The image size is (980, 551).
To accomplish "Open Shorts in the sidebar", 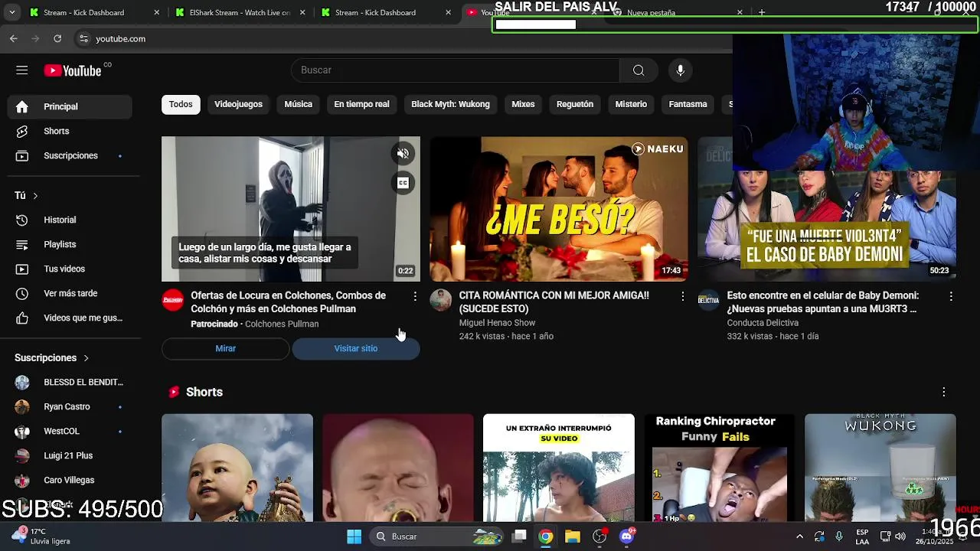I will tap(70, 131).
